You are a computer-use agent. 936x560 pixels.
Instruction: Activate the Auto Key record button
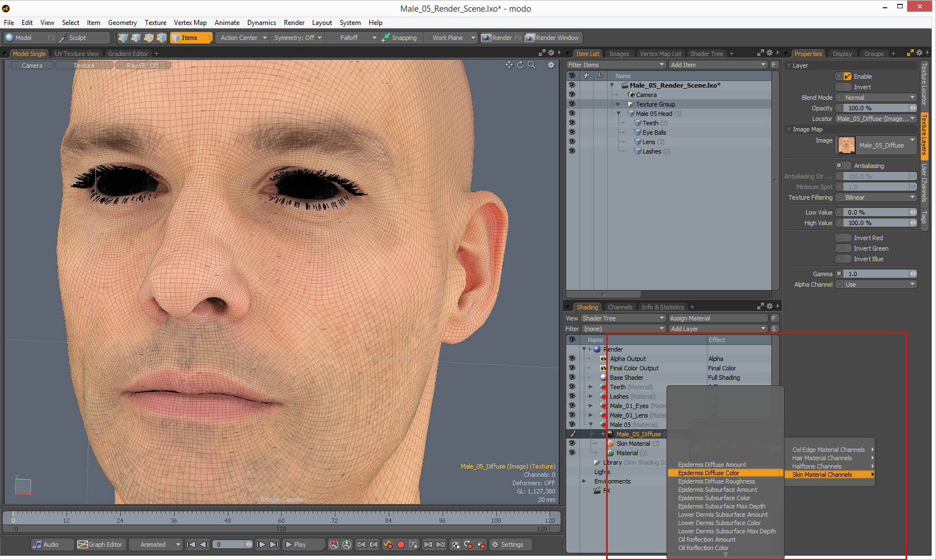401,544
